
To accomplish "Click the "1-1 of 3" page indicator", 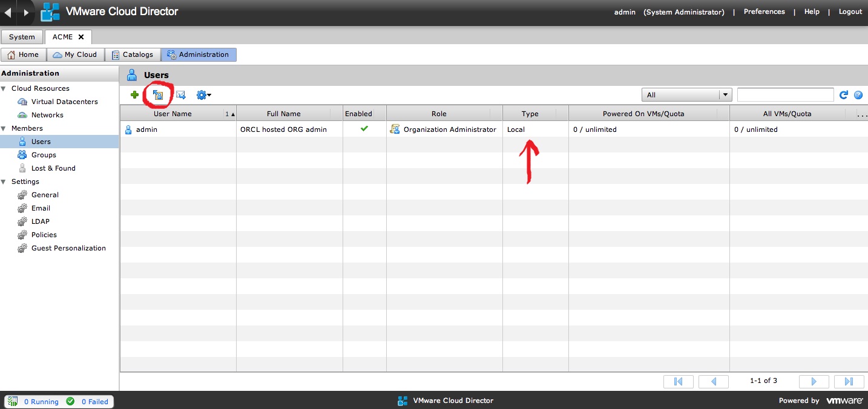I will [x=763, y=381].
